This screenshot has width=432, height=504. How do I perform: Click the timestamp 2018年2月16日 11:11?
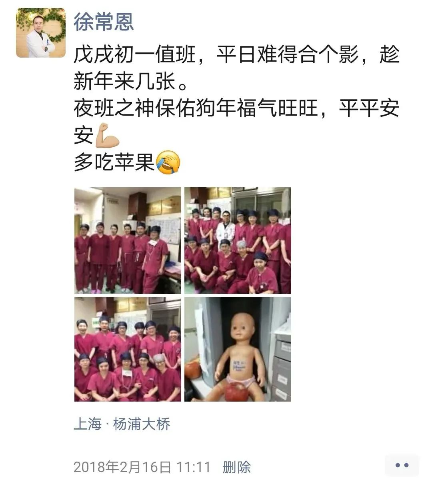click(x=142, y=467)
